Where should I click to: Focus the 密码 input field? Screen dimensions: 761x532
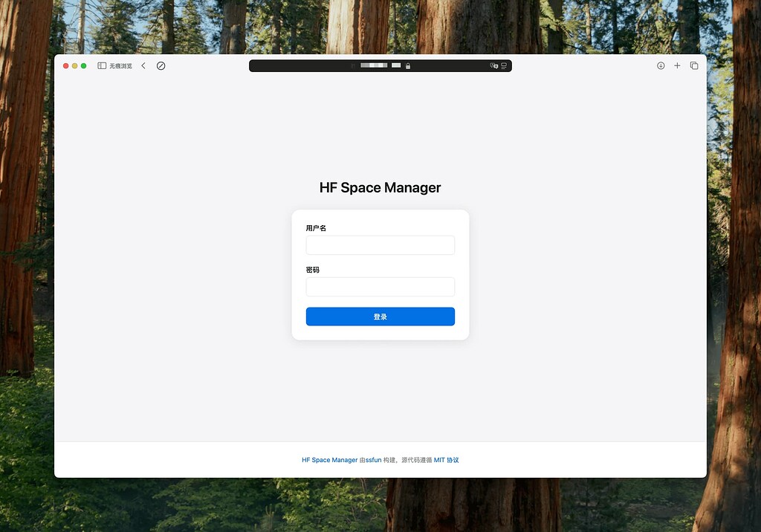tap(380, 287)
